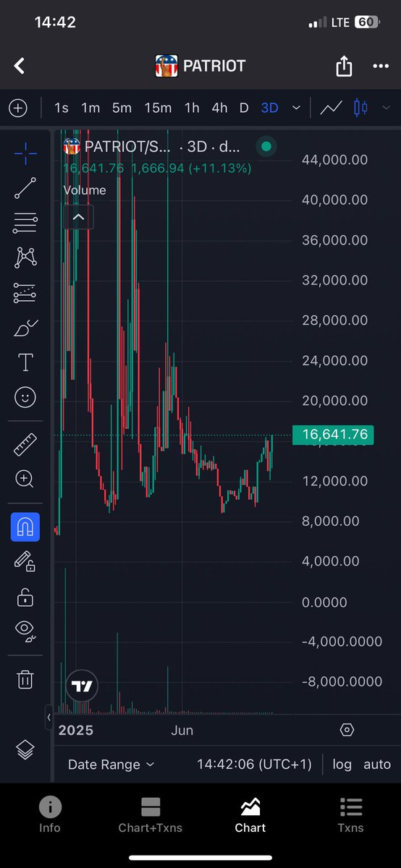
Task: Click the Jun time axis label
Action: [182, 730]
